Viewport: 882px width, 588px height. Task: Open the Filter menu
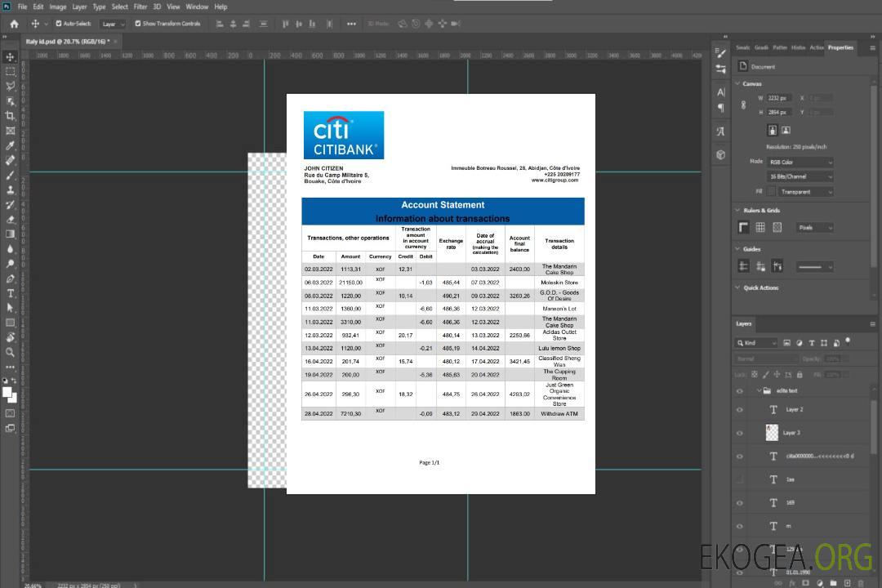click(140, 7)
